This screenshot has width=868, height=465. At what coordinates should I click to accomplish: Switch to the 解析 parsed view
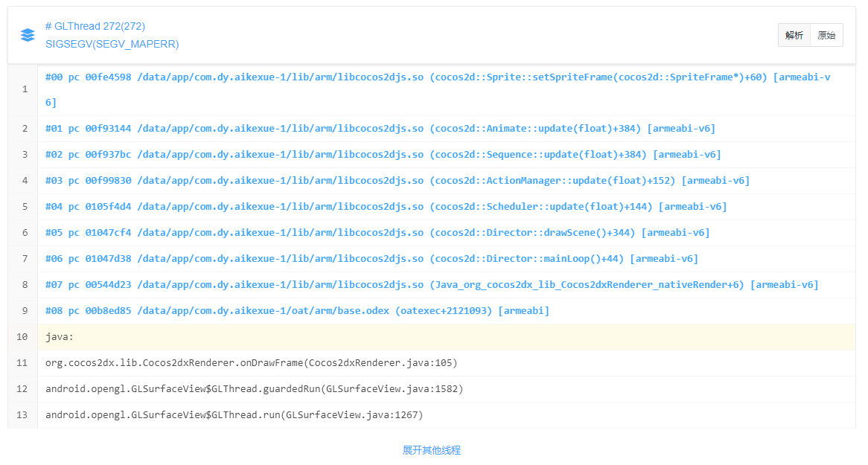coord(794,35)
